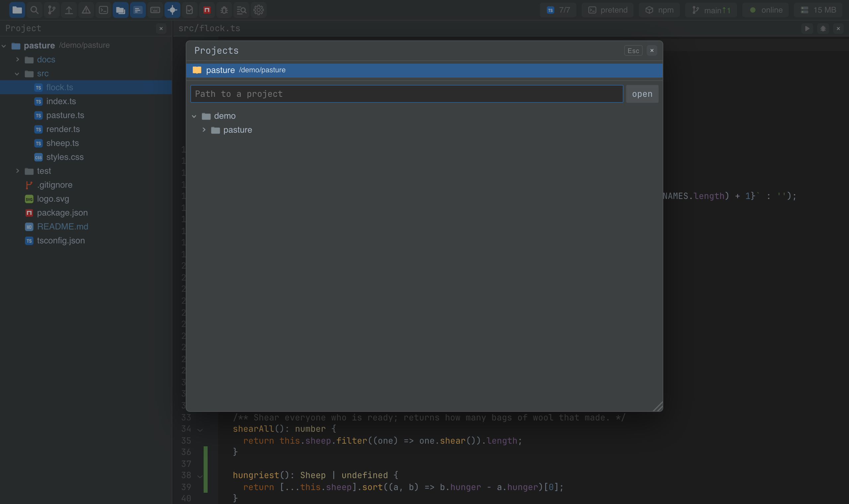The height and width of the screenshot is (504, 849).
Task: Select pasture project row in Projects list
Action: pyautogui.click(x=424, y=70)
